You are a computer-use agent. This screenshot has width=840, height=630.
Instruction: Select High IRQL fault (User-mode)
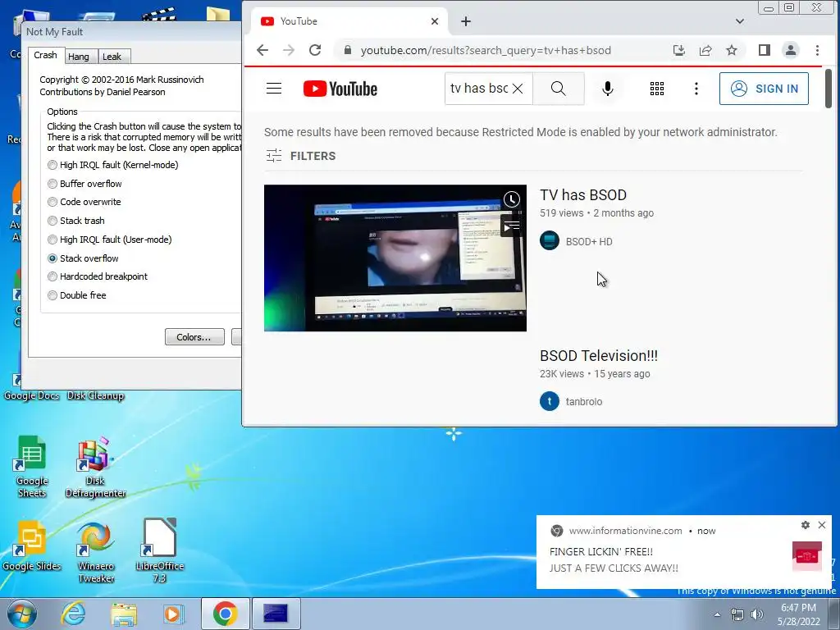(110, 240)
